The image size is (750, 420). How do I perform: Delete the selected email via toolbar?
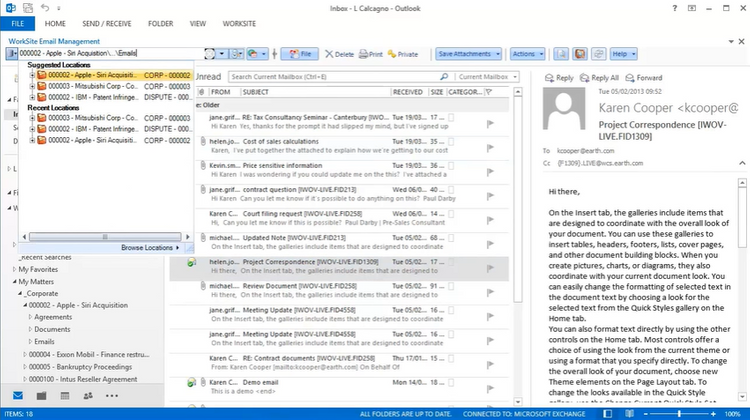(339, 54)
